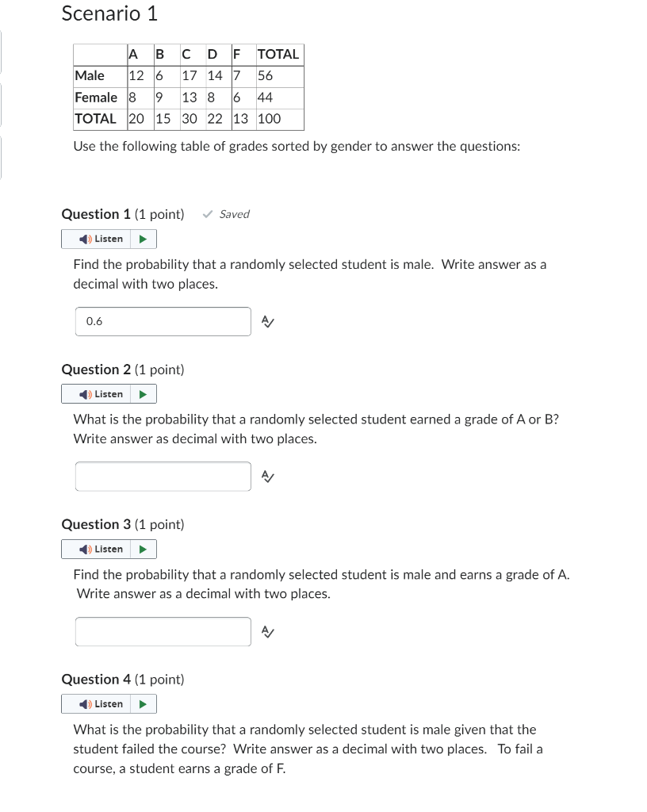Click the Saved checkmark next to Question 1
Viewport: 647px width, 812px height.
208,214
